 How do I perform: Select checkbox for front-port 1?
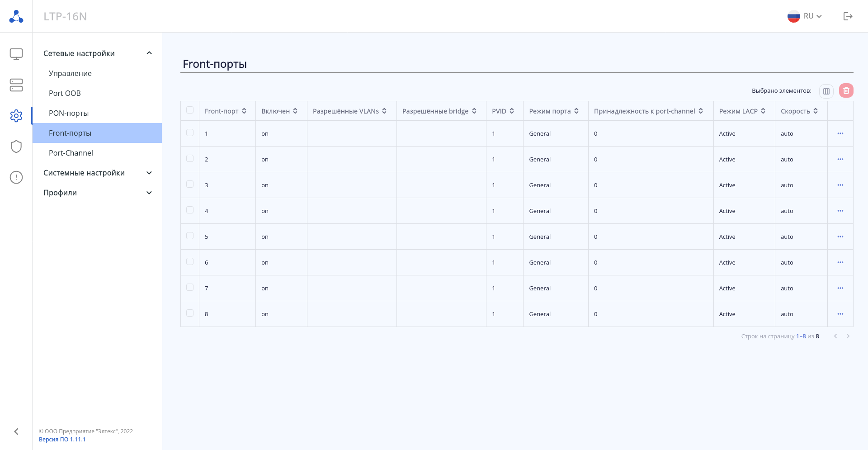tap(190, 133)
